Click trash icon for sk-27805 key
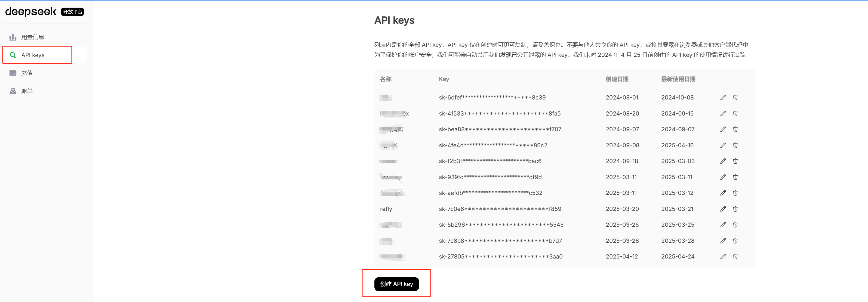The height and width of the screenshot is (302, 868). click(x=735, y=257)
